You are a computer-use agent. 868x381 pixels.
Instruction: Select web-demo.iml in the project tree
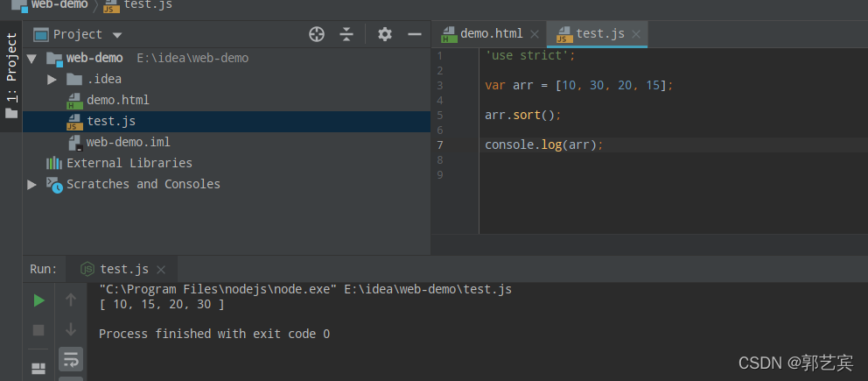129,142
